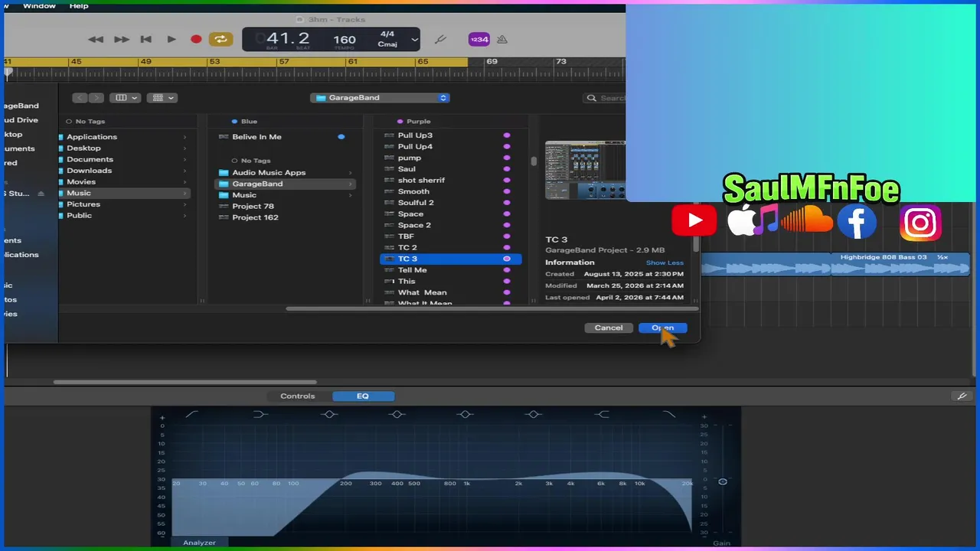Viewport: 980px width, 551px height.
Task: Select the High Cut EQ band icon
Action: (669, 414)
